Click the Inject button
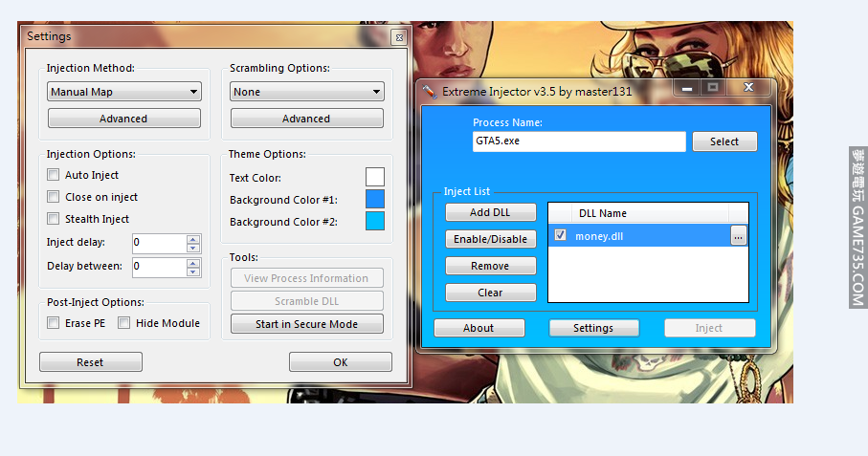 pos(709,328)
